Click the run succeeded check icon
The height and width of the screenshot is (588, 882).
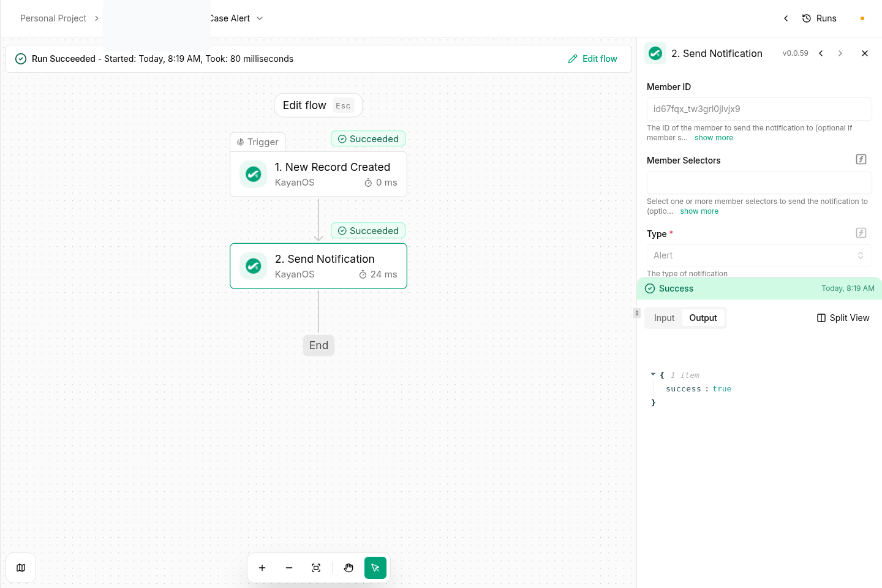coord(21,59)
